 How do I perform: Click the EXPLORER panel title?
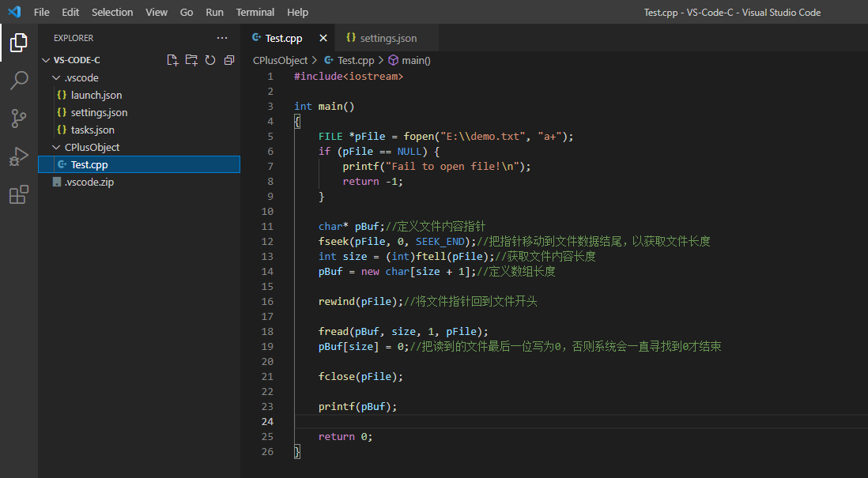pos(74,38)
